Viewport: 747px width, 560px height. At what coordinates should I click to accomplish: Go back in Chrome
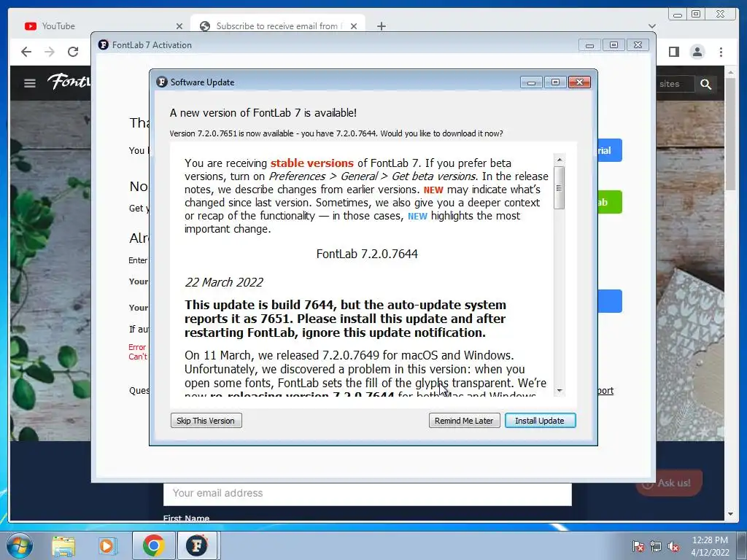click(x=26, y=52)
